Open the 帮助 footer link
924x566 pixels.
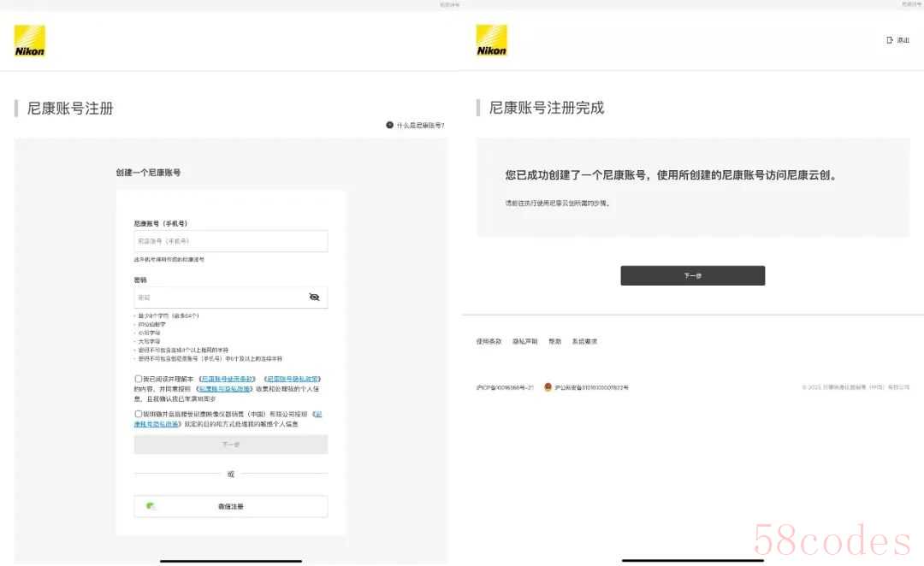coord(554,341)
